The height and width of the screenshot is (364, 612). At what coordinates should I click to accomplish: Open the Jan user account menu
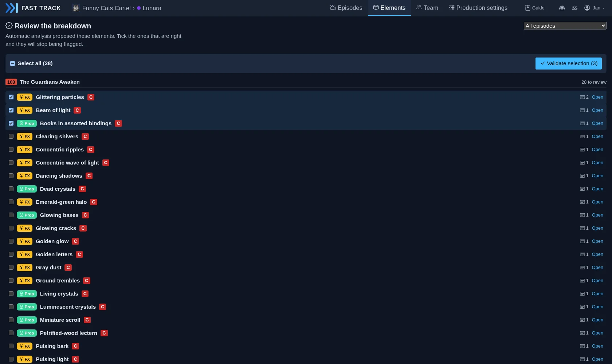coord(594,8)
